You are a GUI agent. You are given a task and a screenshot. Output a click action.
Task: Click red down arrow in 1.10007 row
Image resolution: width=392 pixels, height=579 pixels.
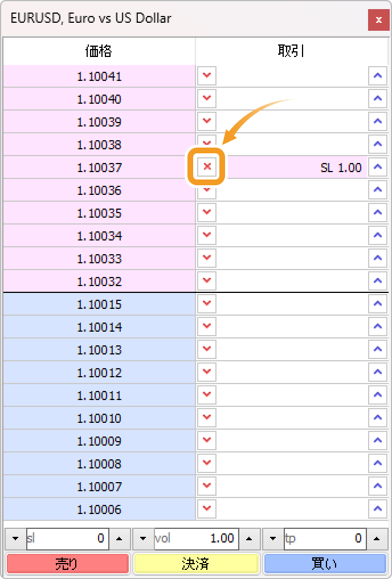(x=207, y=486)
